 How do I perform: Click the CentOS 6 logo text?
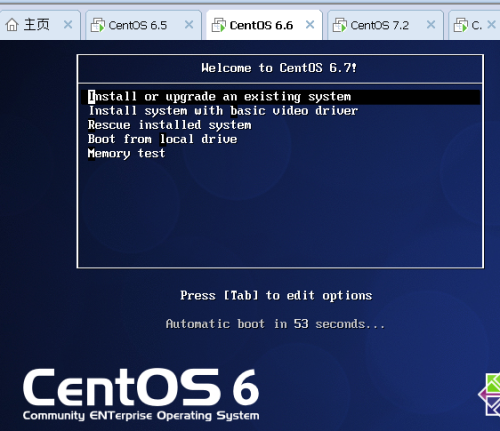pyautogui.click(x=141, y=387)
